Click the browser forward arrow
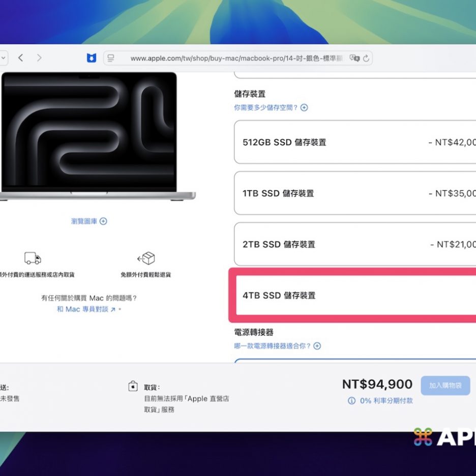 (x=39, y=58)
